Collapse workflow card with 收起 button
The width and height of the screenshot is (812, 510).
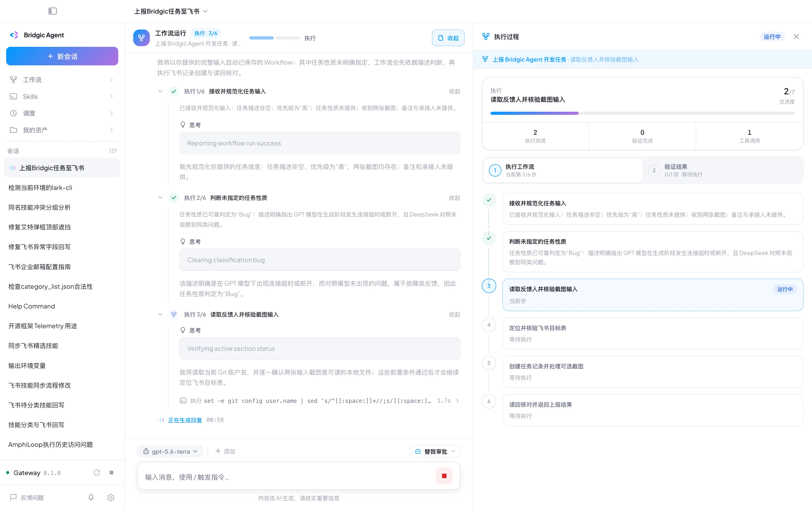[x=448, y=38]
